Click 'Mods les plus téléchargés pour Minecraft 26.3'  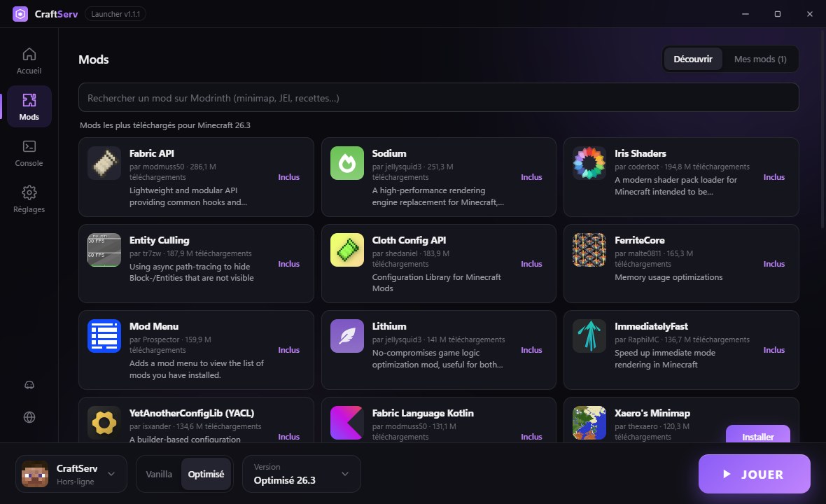click(x=165, y=125)
